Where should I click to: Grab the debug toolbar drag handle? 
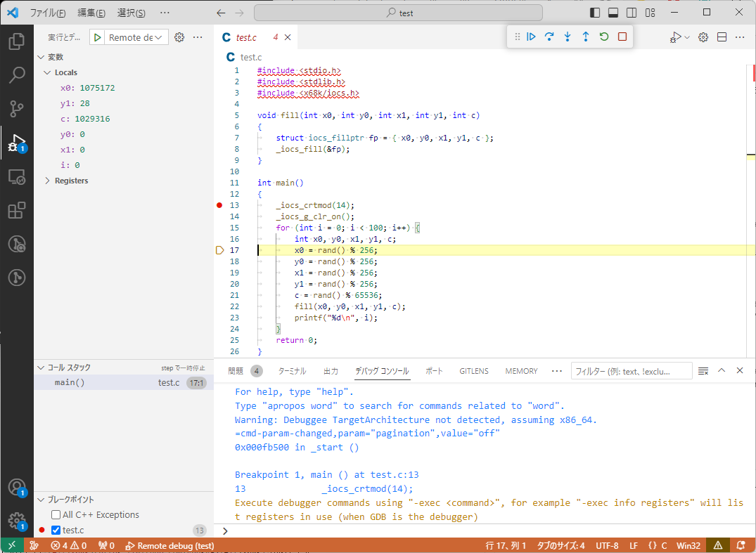(x=517, y=37)
